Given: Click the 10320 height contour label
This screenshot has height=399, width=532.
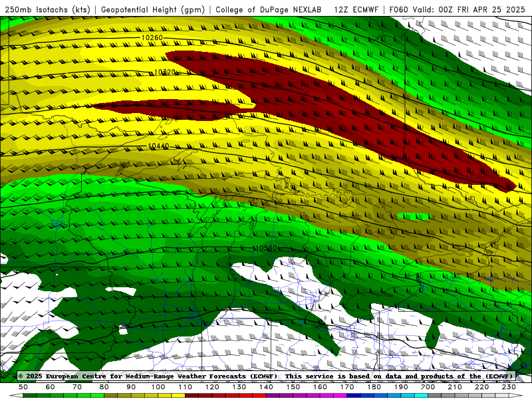Looking at the screenshot, I should (164, 72).
